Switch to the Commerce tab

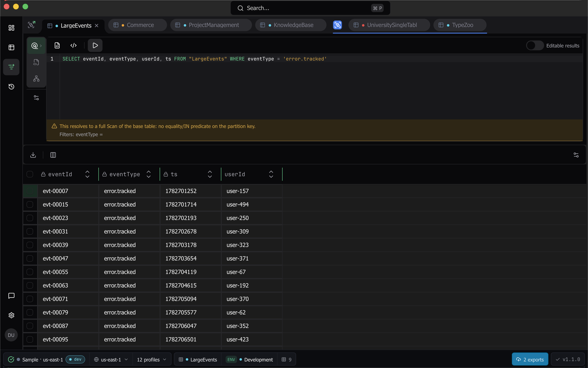(137, 25)
